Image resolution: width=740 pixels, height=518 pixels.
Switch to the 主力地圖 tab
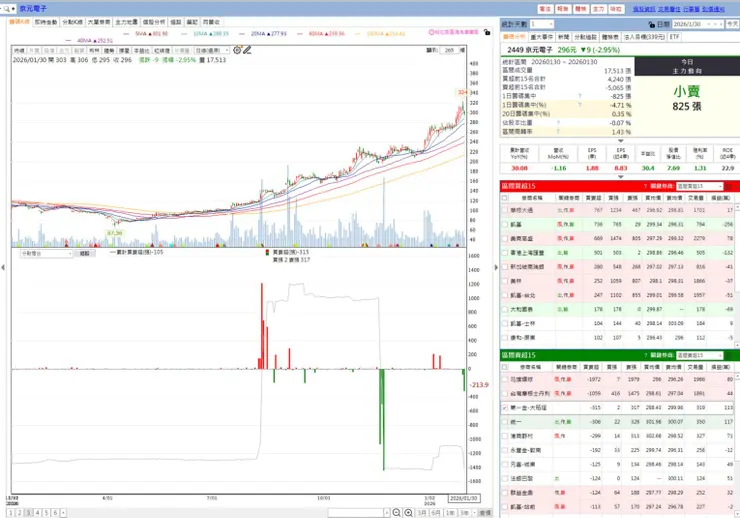tap(126, 22)
